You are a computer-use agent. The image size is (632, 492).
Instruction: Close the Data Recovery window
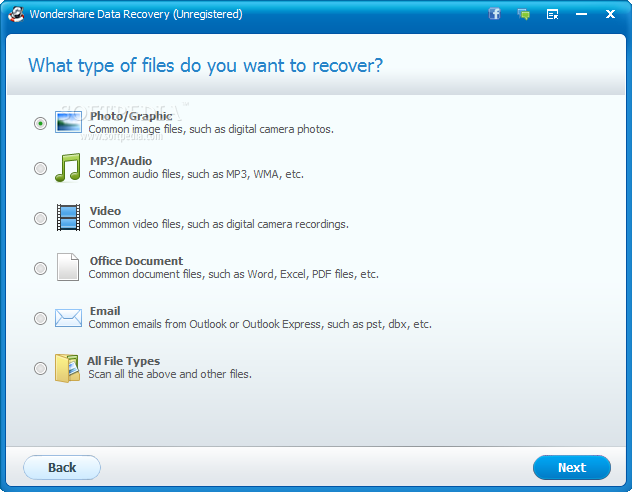point(610,15)
